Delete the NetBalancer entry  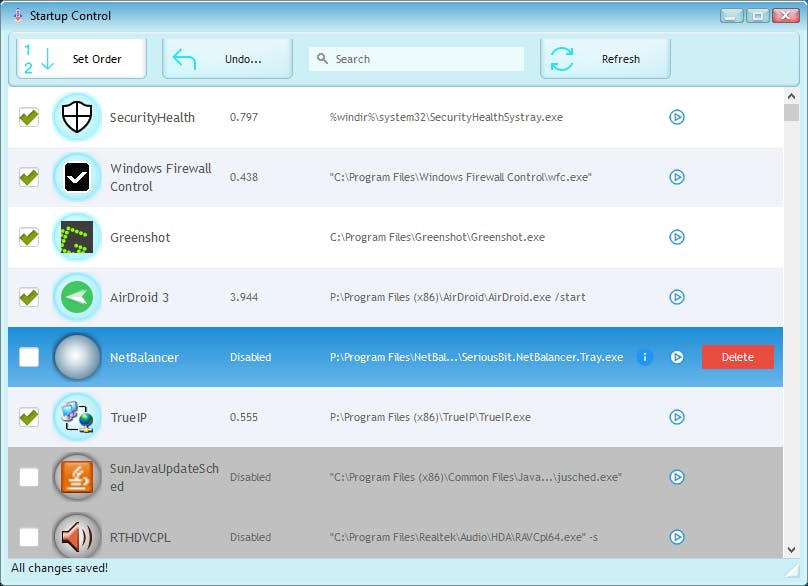tap(737, 357)
